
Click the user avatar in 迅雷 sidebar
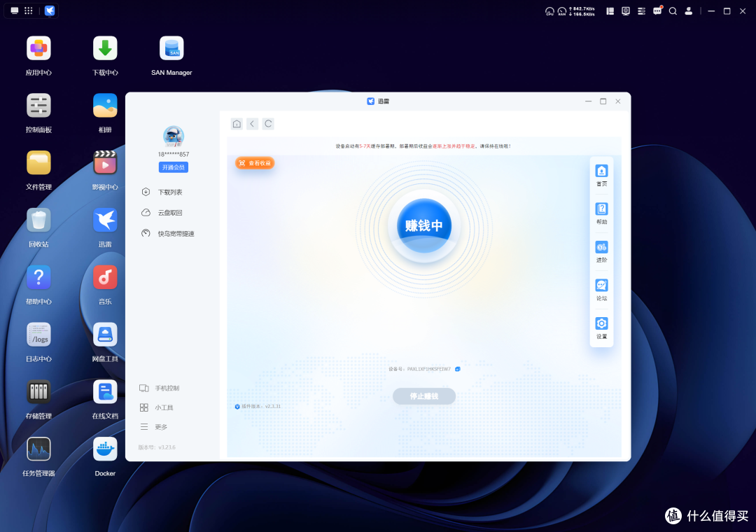[174, 136]
